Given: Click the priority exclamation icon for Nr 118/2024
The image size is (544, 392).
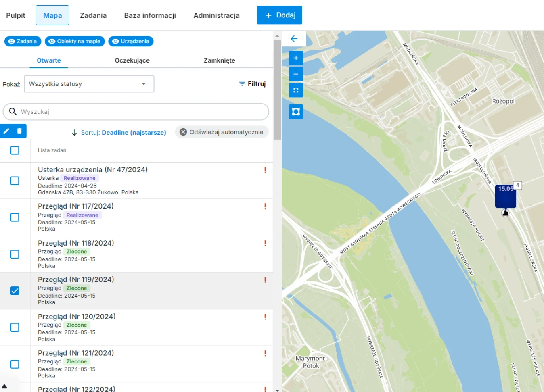Looking at the screenshot, I should click(265, 243).
